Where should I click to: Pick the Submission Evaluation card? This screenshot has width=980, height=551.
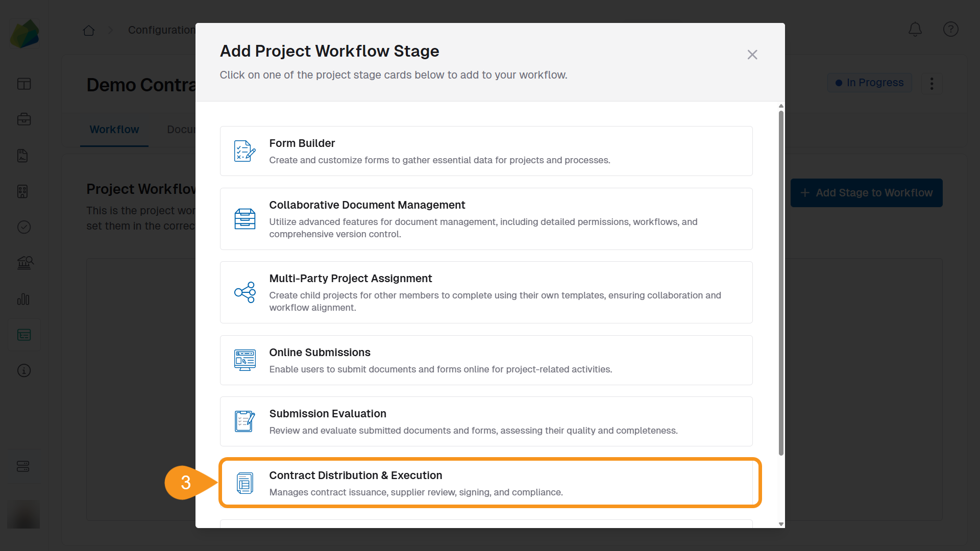[x=486, y=421]
